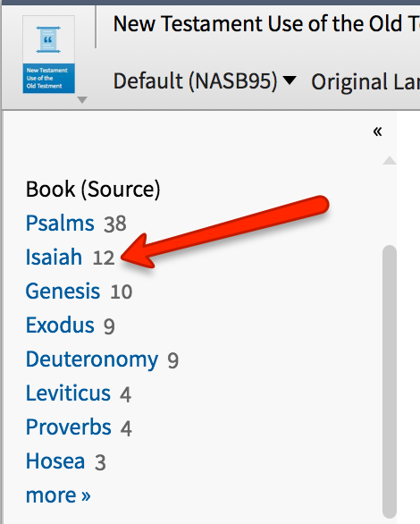Filter by Hosea source book
This screenshot has width=420, height=524.
click(55, 461)
